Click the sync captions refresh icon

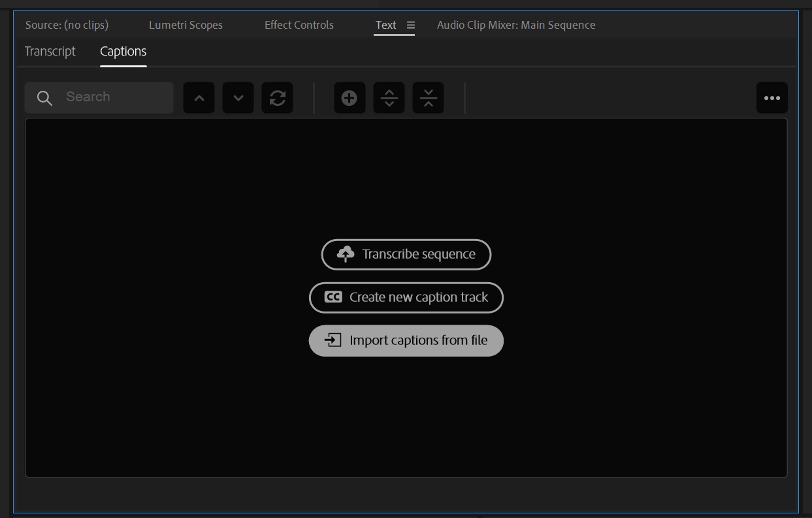click(277, 97)
